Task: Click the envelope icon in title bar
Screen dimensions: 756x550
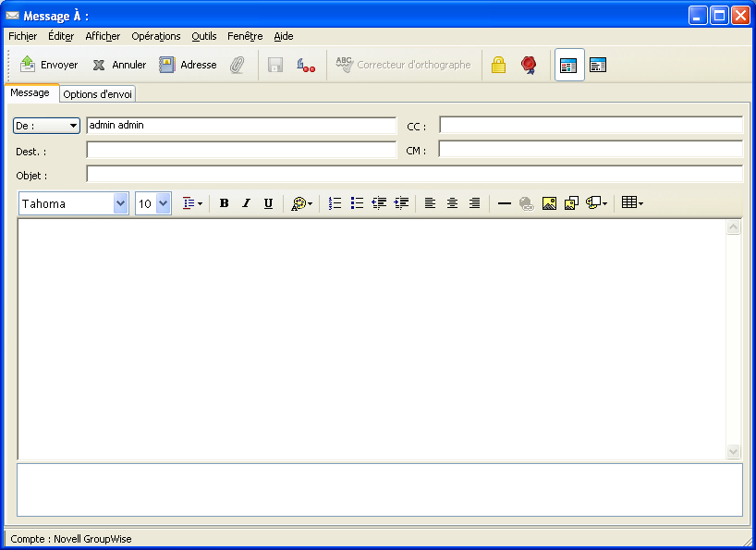Action: click(12, 16)
